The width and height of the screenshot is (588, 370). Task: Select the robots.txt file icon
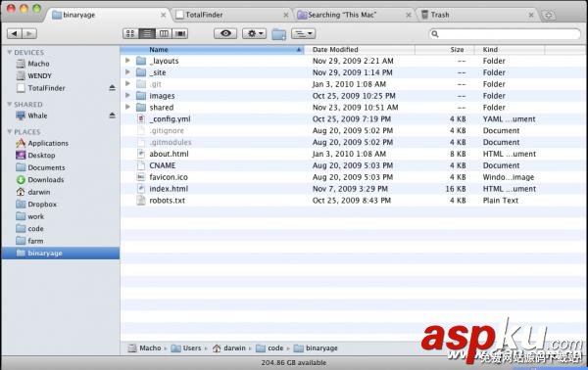[141, 200]
